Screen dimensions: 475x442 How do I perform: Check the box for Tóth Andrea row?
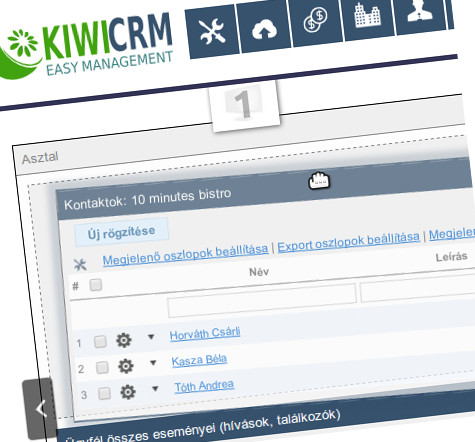105,393
